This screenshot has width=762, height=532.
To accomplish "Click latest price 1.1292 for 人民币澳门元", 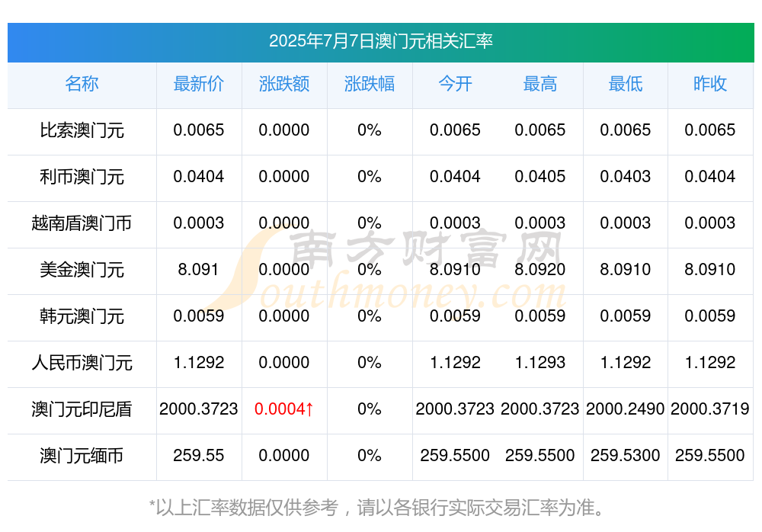I will click(199, 363).
